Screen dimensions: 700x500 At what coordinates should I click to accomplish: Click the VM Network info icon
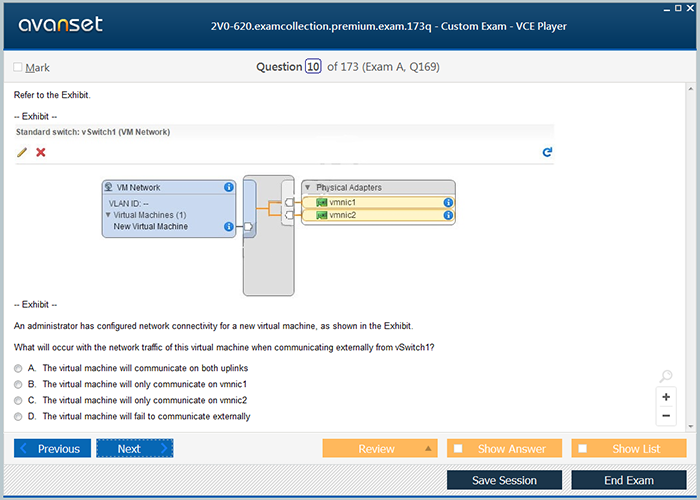click(x=229, y=187)
